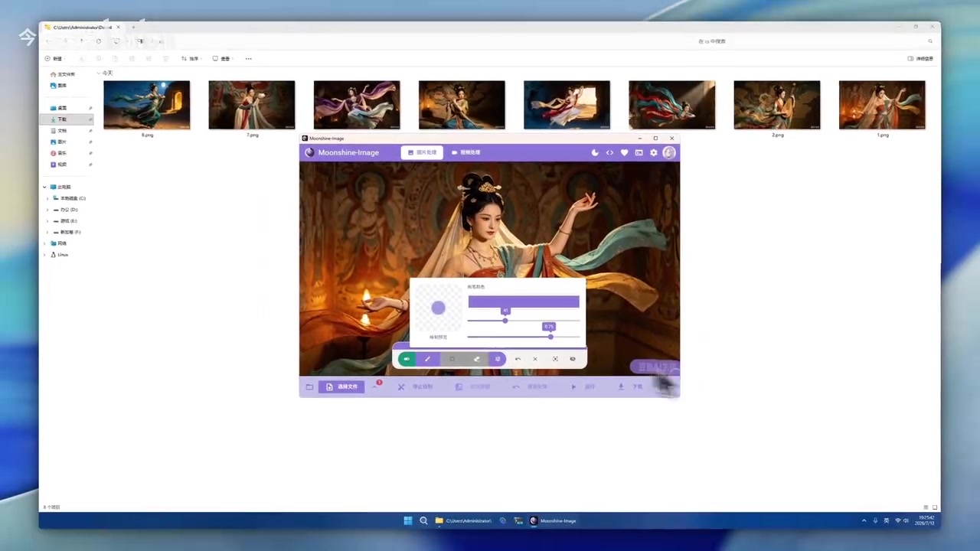Click the purple brush color bar
980x551 pixels.
coord(524,302)
